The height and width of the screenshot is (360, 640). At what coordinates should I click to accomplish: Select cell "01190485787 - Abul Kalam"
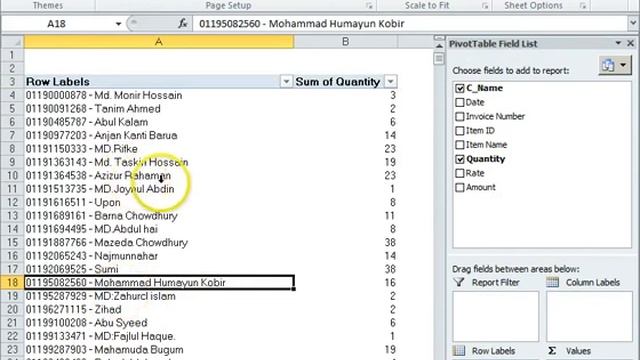tap(159, 122)
